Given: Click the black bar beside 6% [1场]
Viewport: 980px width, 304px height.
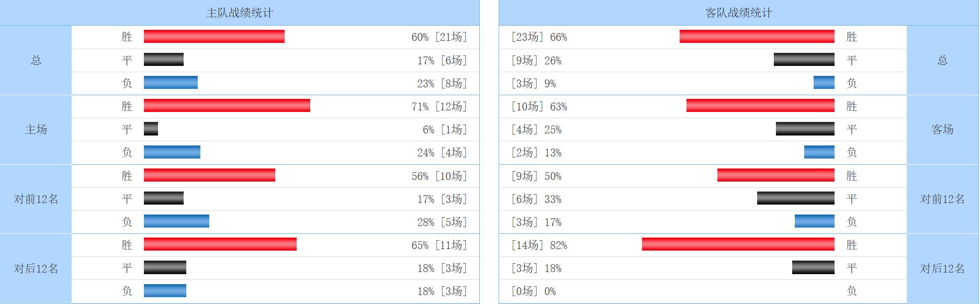Looking at the screenshot, I should (x=151, y=129).
